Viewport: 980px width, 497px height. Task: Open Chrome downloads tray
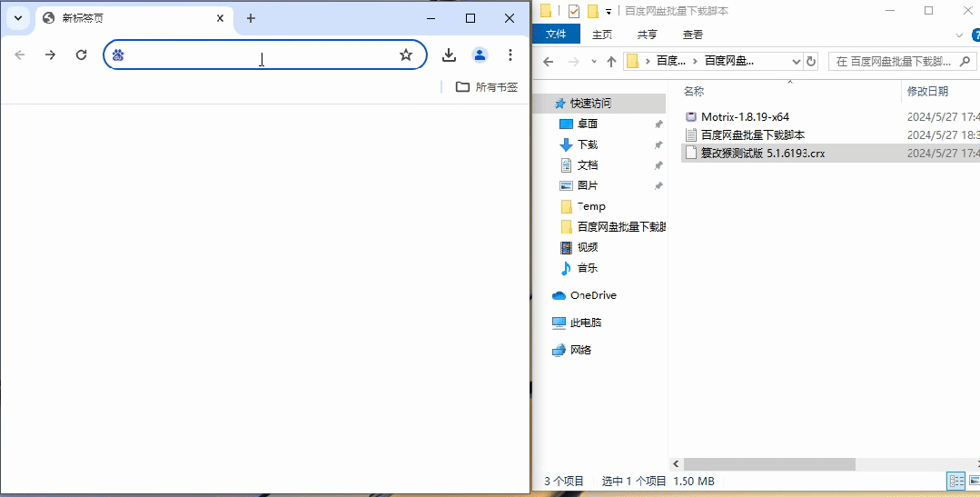pos(449,55)
